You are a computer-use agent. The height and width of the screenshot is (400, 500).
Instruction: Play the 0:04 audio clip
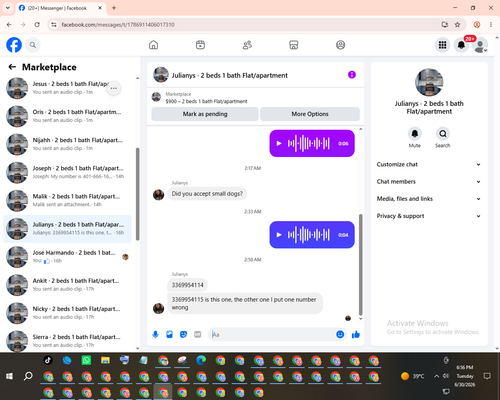(x=279, y=235)
